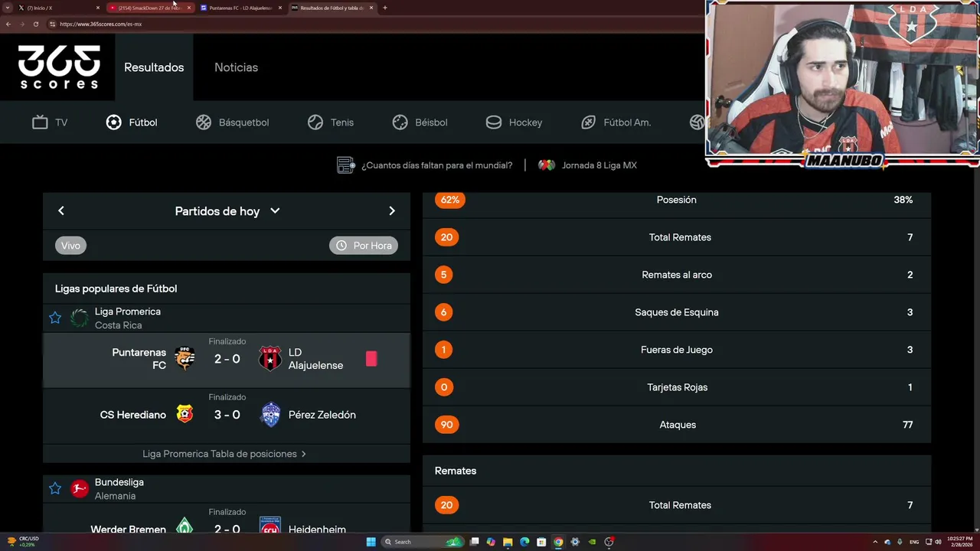Click the MAANUBO webcam overlay

(842, 83)
